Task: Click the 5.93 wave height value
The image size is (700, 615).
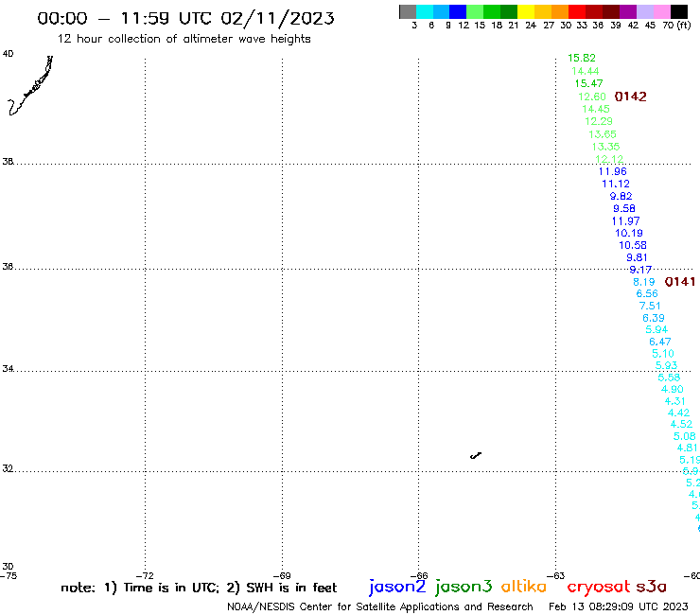Action: [x=666, y=366]
